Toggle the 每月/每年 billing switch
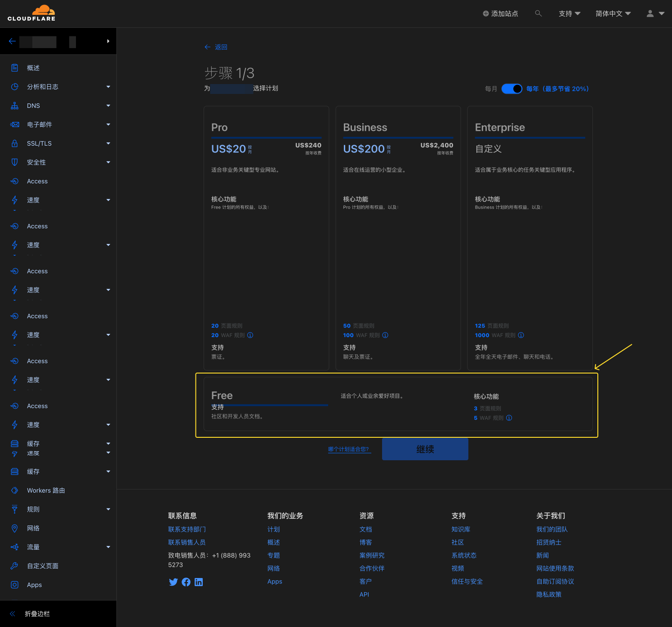Viewport: 672px width, 627px height. pos(512,89)
